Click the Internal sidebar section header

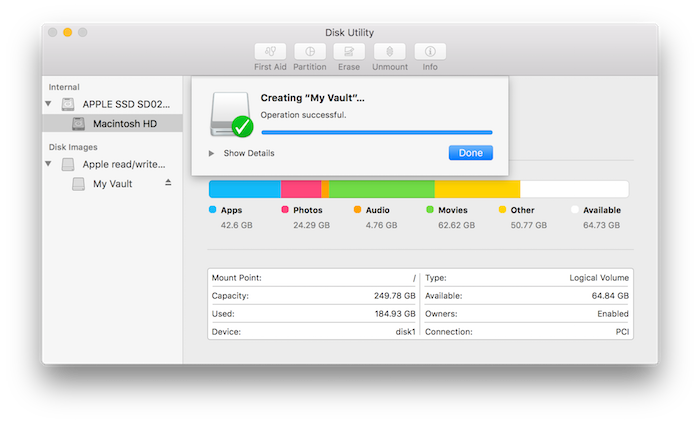(64, 87)
